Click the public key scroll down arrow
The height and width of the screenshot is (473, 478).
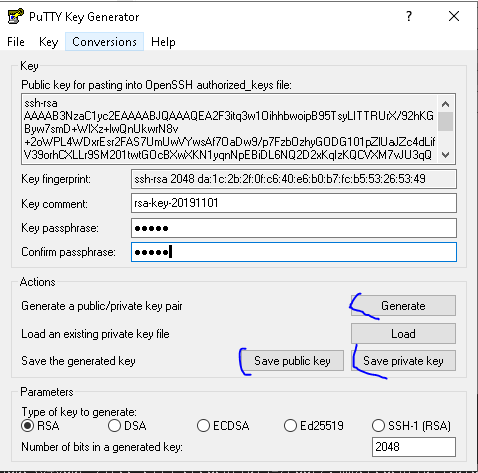tap(446, 155)
